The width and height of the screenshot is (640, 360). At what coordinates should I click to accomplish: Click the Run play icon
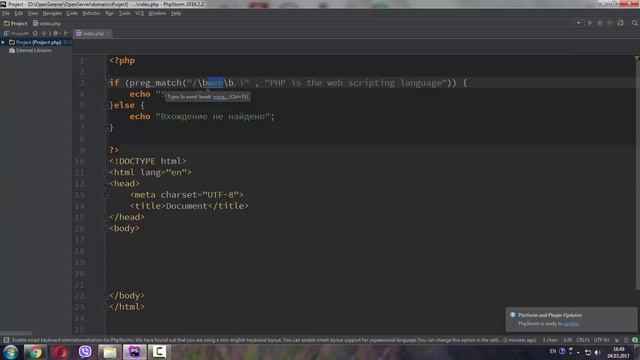click(590, 23)
